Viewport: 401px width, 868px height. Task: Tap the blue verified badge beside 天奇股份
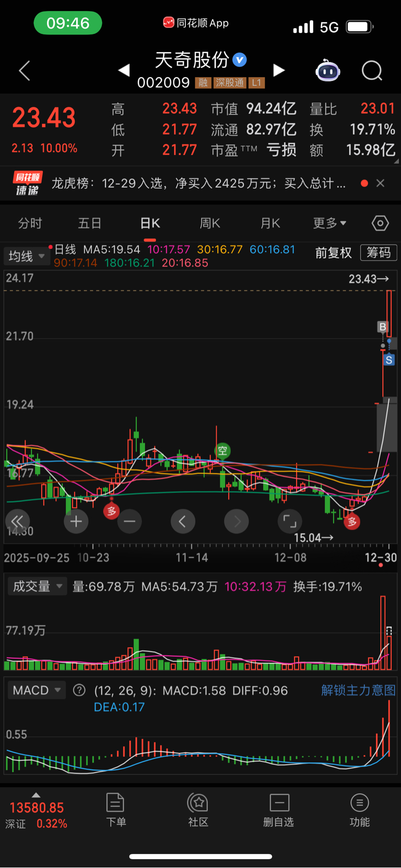tap(240, 60)
